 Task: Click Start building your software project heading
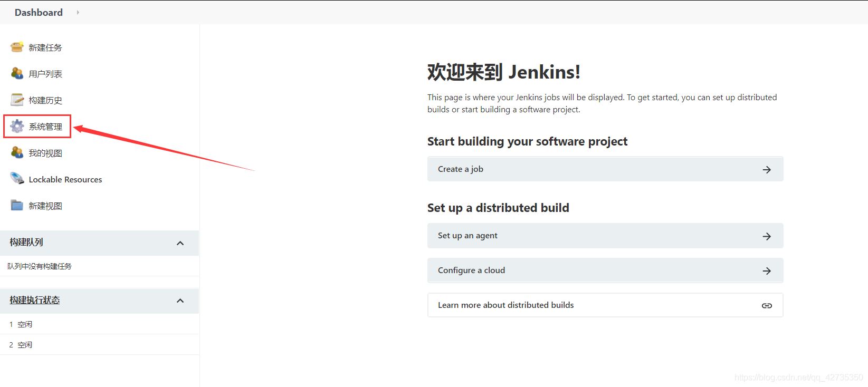(527, 141)
